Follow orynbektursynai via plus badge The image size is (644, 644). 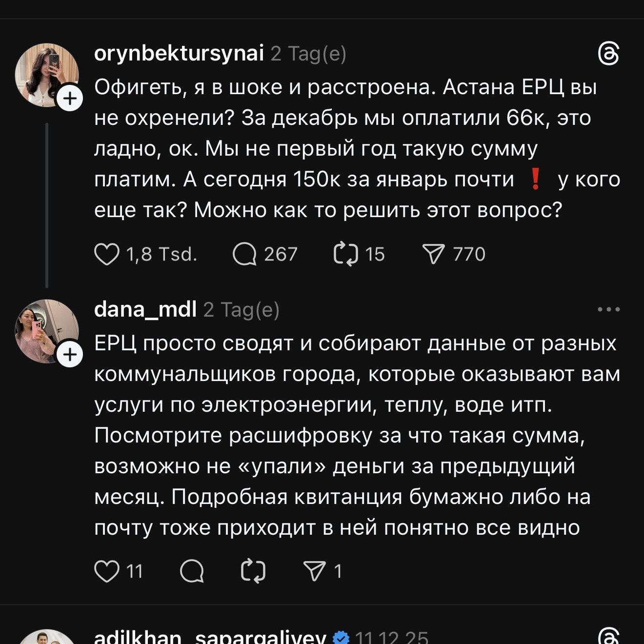pyautogui.click(x=70, y=99)
